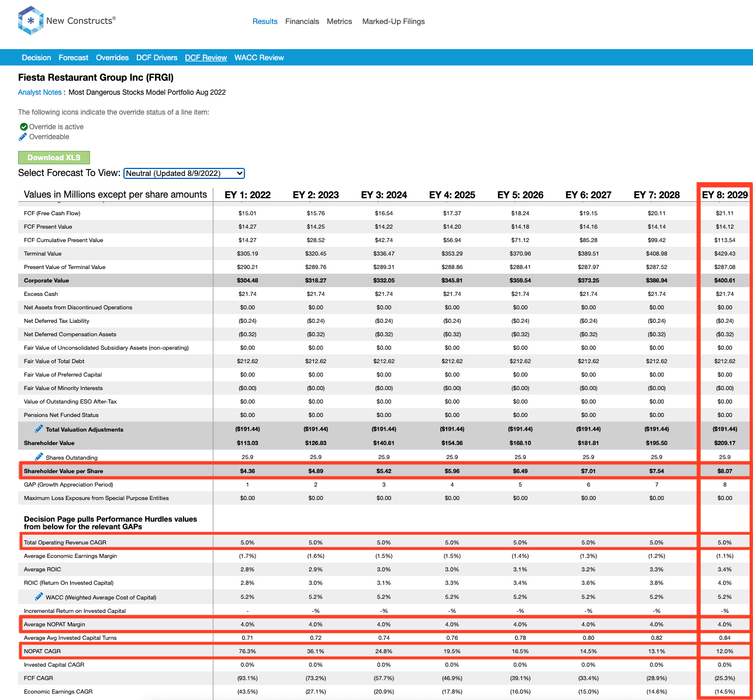The height and width of the screenshot is (700, 753).
Task: Click the $429.43 terminal value cell
Action: (x=725, y=253)
